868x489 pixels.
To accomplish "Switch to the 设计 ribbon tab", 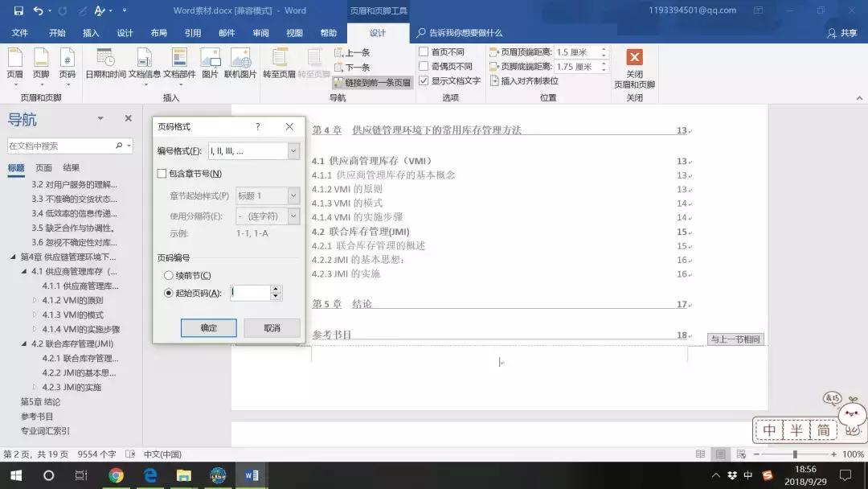I will click(x=377, y=33).
